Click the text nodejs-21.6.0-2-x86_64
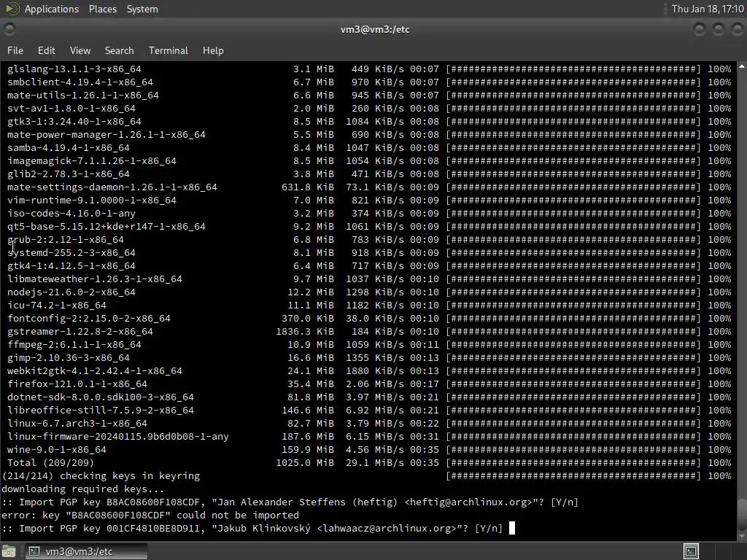747x560 pixels. coord(71,292)
